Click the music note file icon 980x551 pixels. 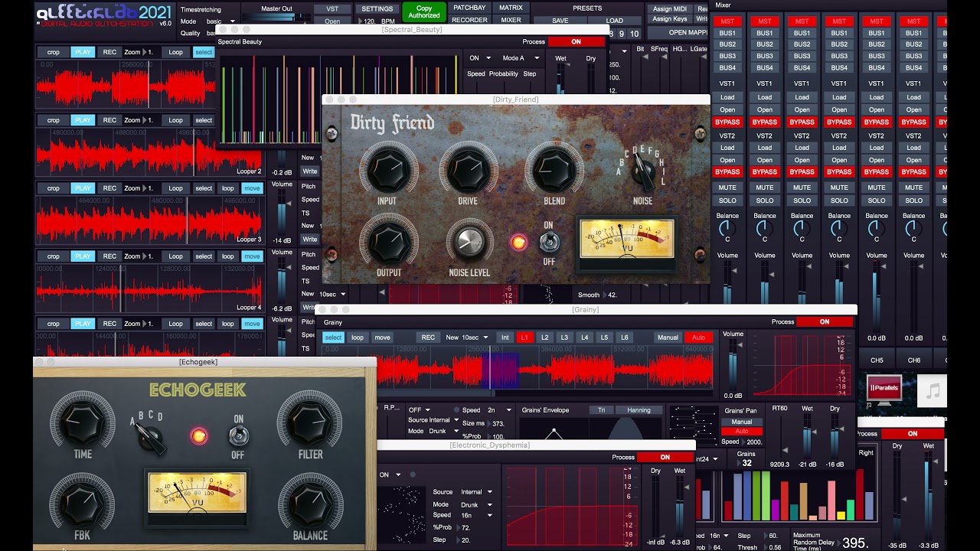(933, 391)
